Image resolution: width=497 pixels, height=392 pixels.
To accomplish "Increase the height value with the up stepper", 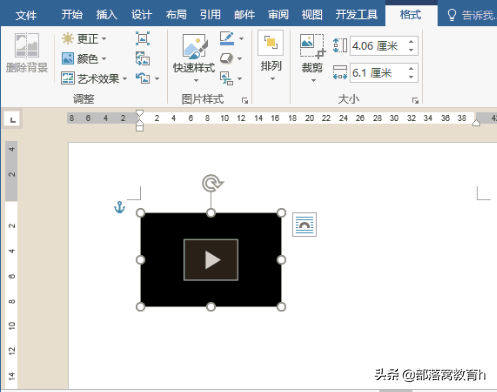I will click(x=411, y=42).
